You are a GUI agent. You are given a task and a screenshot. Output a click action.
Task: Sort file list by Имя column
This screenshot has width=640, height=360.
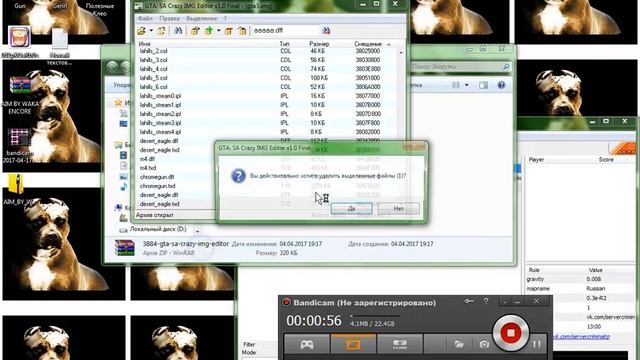pyautogui.click(x=144, y=44)
